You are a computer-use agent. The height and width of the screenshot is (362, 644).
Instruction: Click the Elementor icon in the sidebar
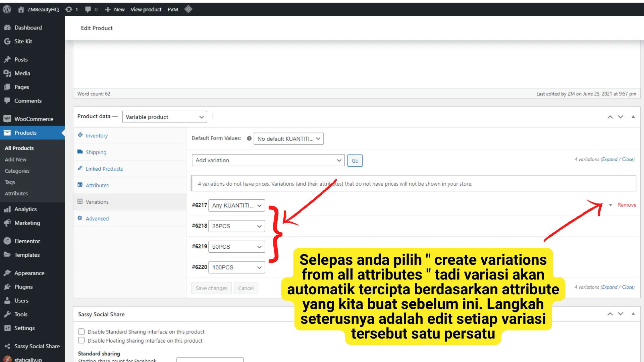point(7,241)
